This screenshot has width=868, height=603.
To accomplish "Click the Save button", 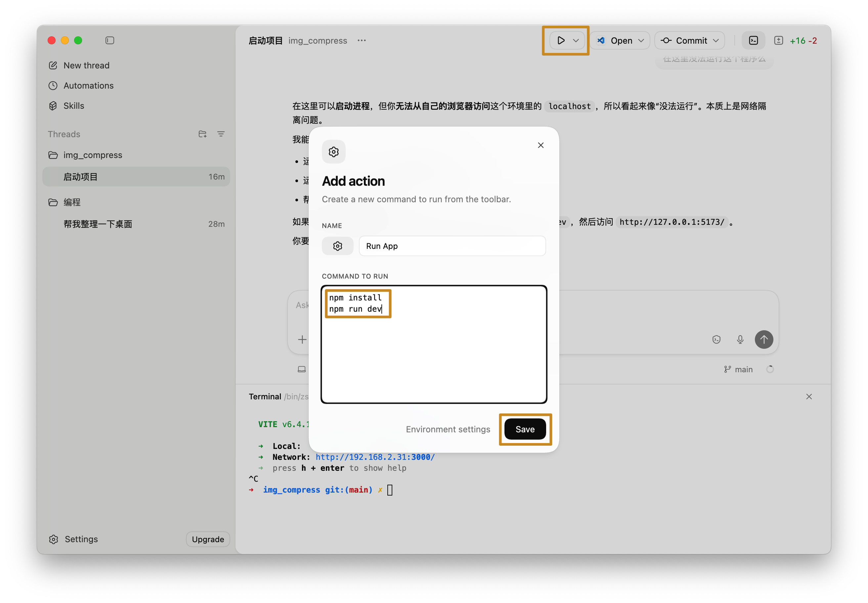I will [x=525, y=429].
